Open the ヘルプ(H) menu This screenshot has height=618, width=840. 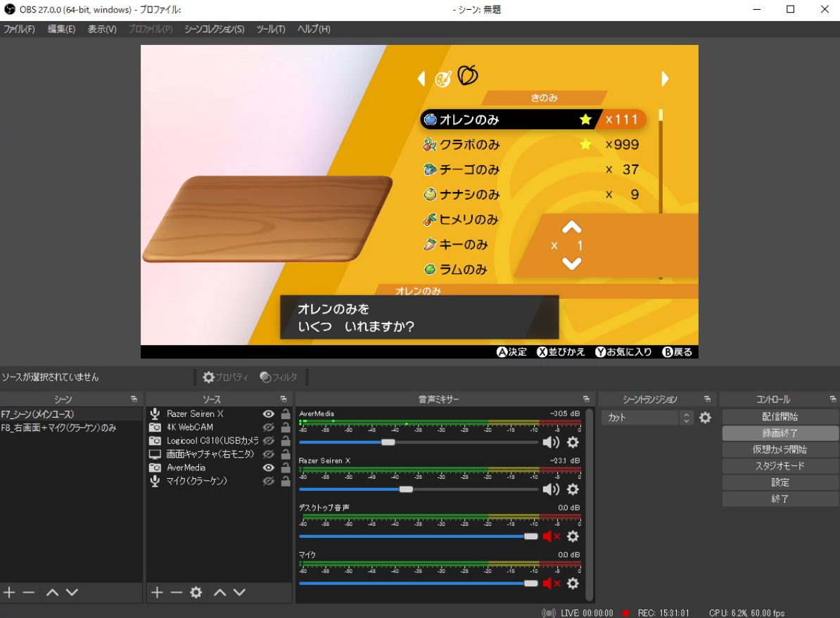pos(314,29)
